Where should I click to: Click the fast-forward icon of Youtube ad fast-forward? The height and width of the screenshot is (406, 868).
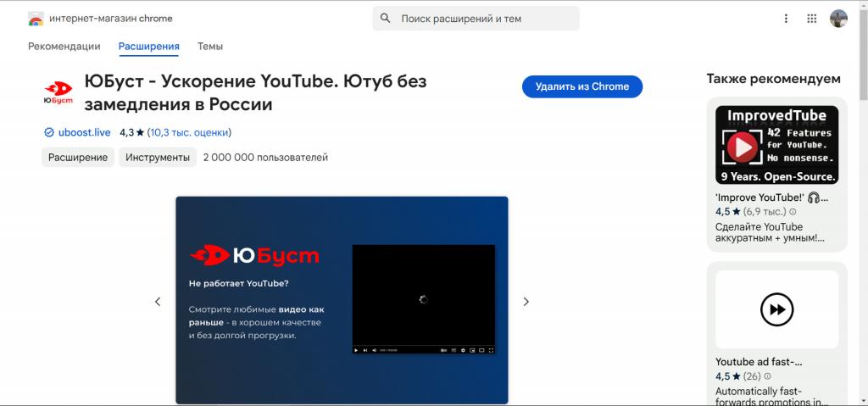coord(776,309)
